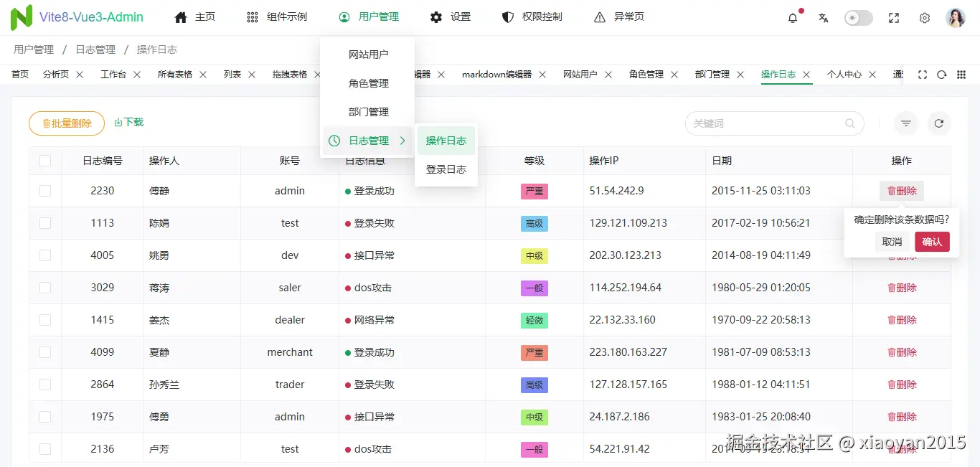Close the 所有表格 tab
The height and width of the screenshot is (467, 980).
click(203, 75)
